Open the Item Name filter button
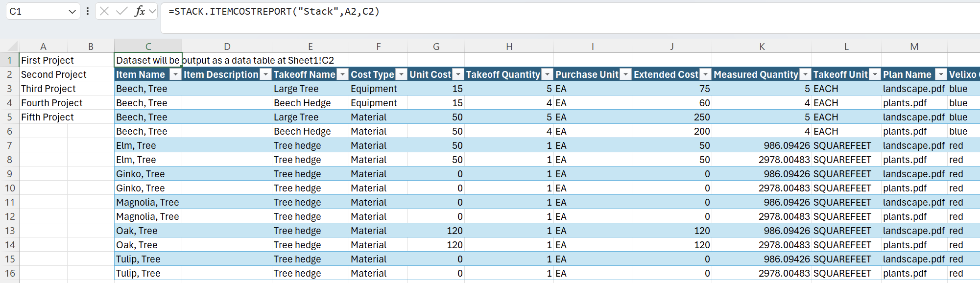The width and height of the screenshot is (980, 283). click(175, 74)
